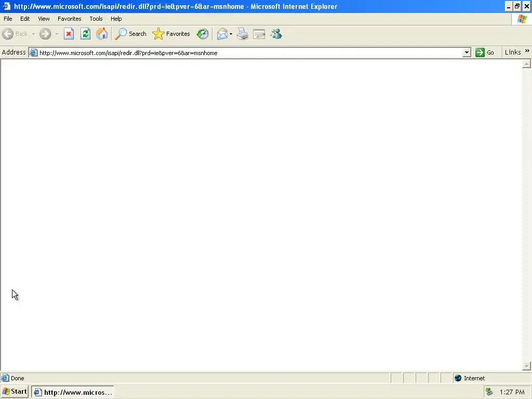Click the status bar page icon
Viewport: 532px width, 399px height.
coord(5,378)
